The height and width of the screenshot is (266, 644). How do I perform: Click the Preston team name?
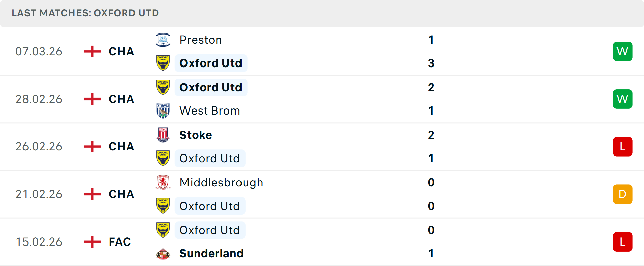pyautogui.click(x=201, y=40)
